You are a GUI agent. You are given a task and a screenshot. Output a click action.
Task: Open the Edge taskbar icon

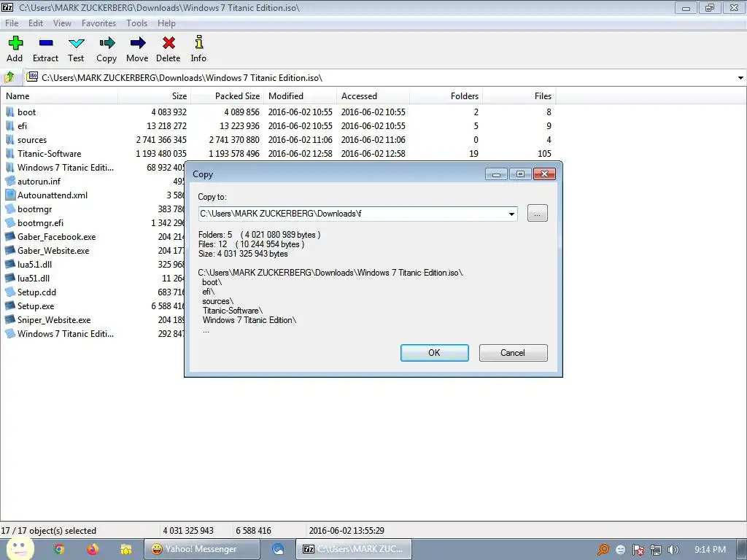click(x=278, y=549)
